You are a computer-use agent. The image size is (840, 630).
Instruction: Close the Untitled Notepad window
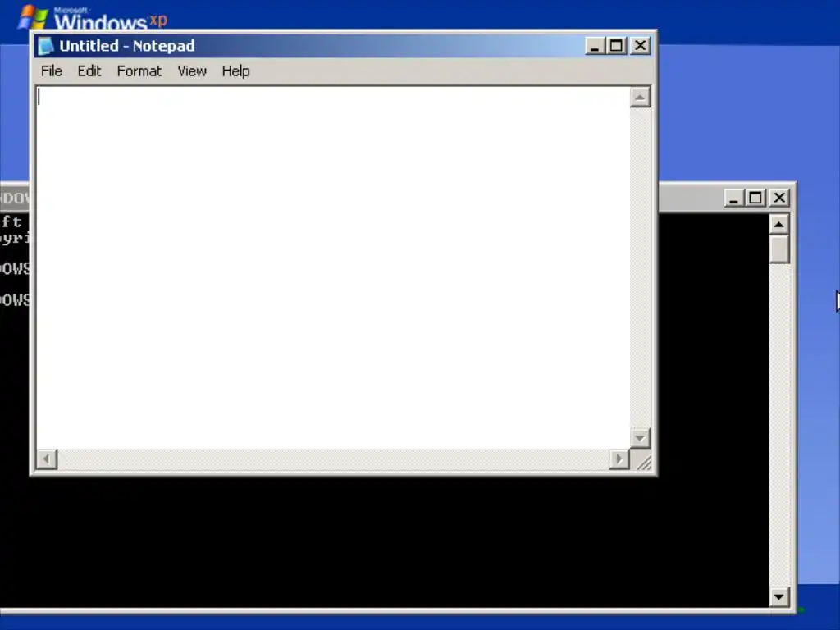point(640,46)
